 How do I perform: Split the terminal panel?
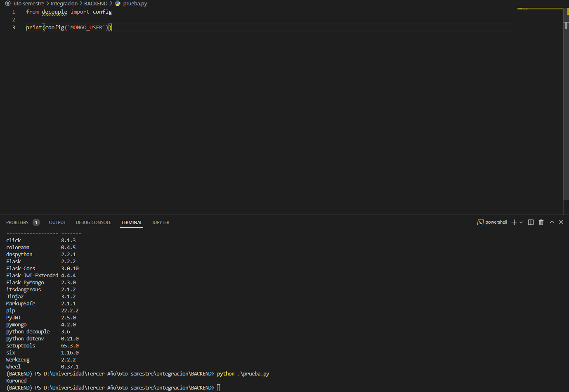[531, 222]
